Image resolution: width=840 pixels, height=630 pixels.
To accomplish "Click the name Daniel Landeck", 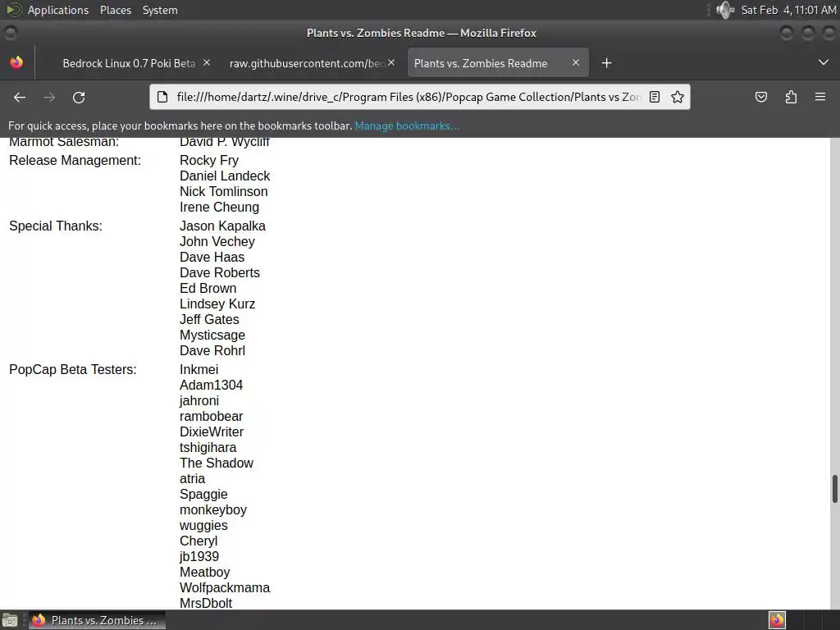I will [225, 176].
